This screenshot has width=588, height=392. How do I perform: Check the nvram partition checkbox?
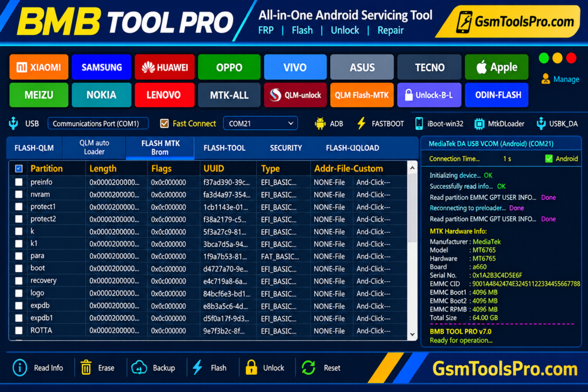coord(19,195)
